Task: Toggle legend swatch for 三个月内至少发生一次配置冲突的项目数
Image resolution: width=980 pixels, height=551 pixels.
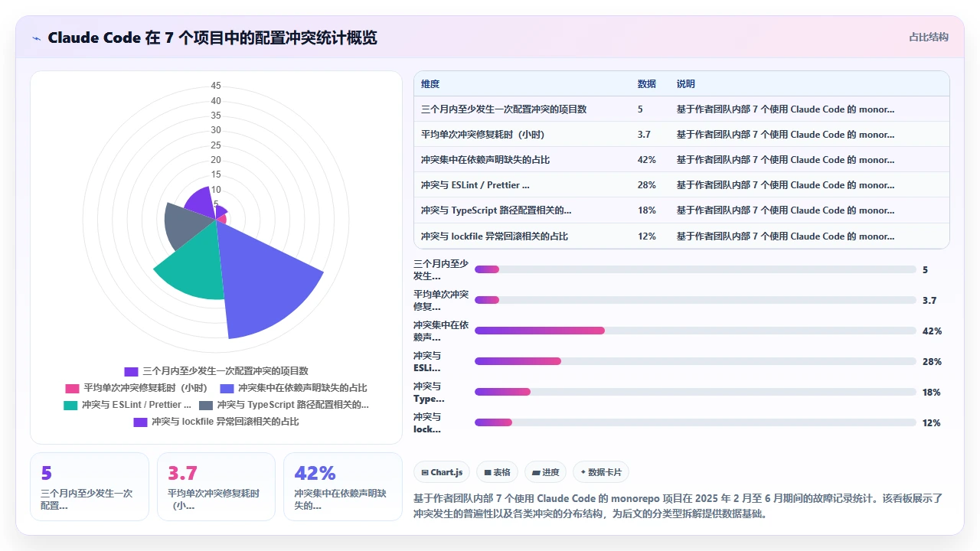Action: pyautogui.click(x=131, y=371)
